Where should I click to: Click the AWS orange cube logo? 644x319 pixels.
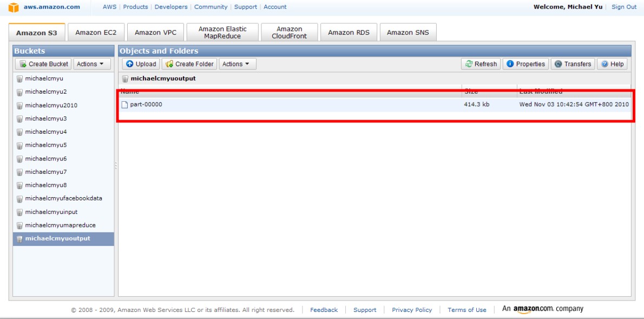pyautogui.click(x=14, y=8)
